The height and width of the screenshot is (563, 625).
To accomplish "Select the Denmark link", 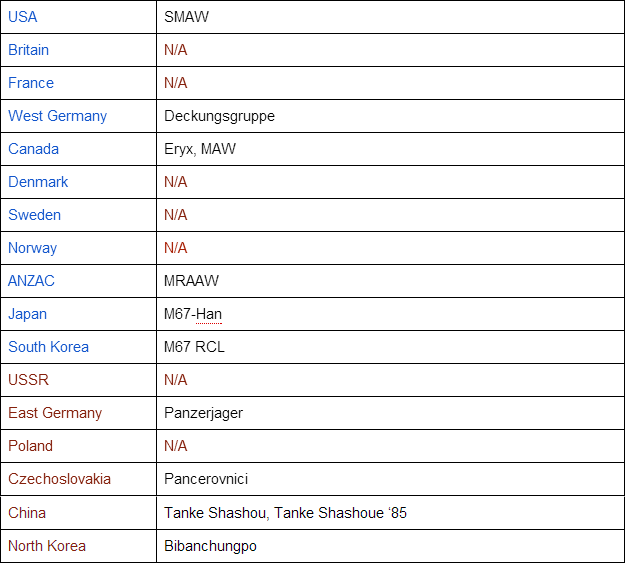I will pyautogui.click(x=38, y=182).
